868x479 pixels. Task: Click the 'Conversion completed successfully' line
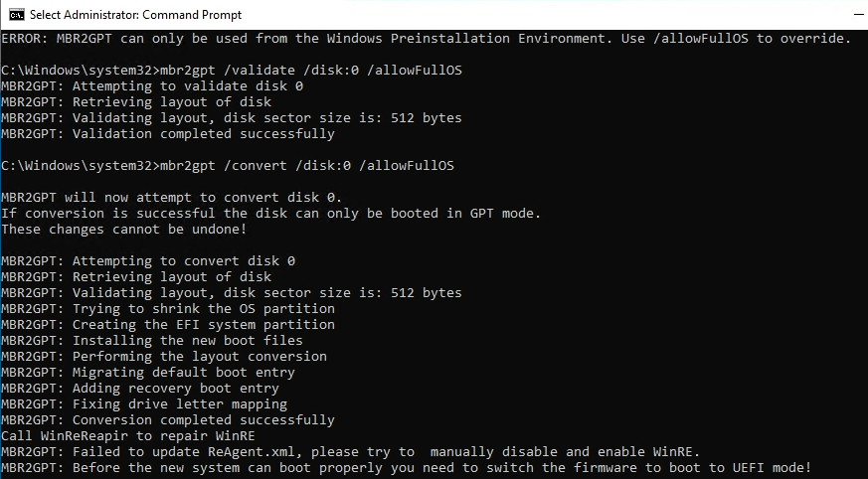point(168,420)
